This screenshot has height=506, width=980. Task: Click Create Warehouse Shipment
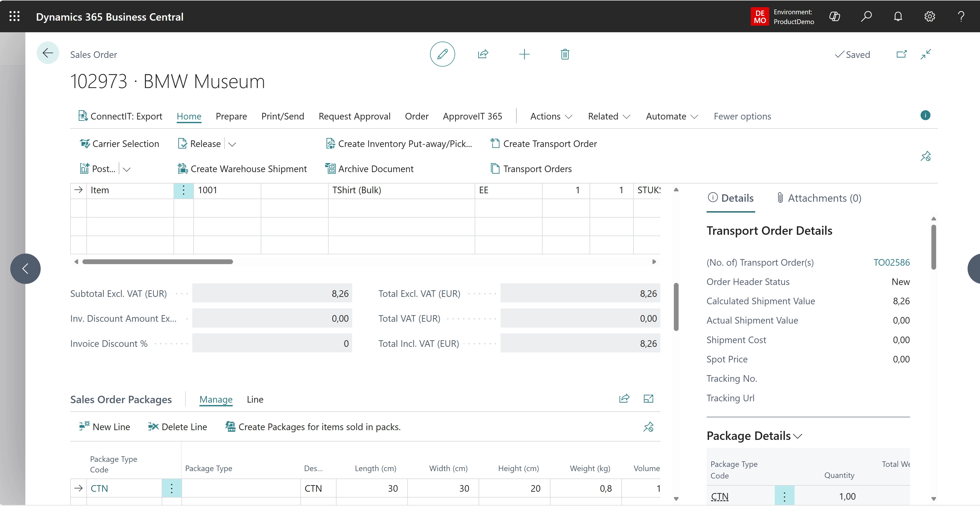pyautogui.click(x=242, y=169)
